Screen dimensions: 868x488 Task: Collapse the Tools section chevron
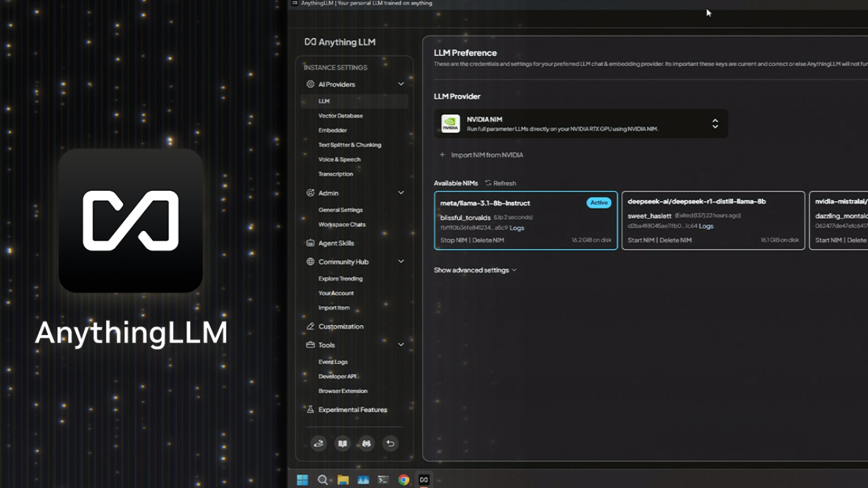click(401, 345)
